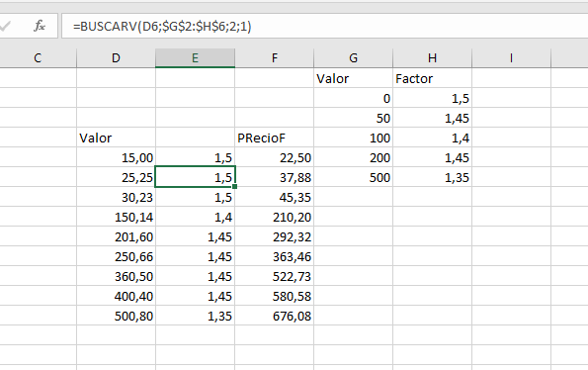Select cell containing 363,46
Viewport: 588px width, 370px height.
[274, 256]
